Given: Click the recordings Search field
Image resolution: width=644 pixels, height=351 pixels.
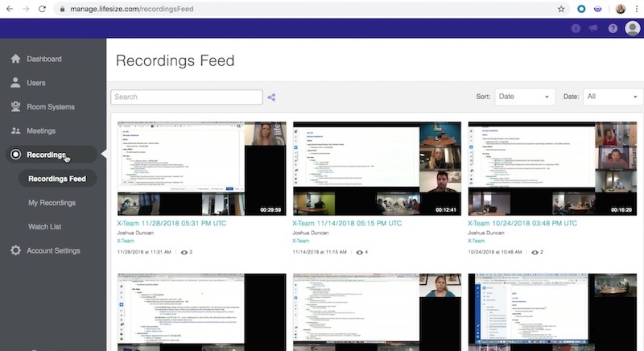Looking at the screenshot, I should click(187, 97).
